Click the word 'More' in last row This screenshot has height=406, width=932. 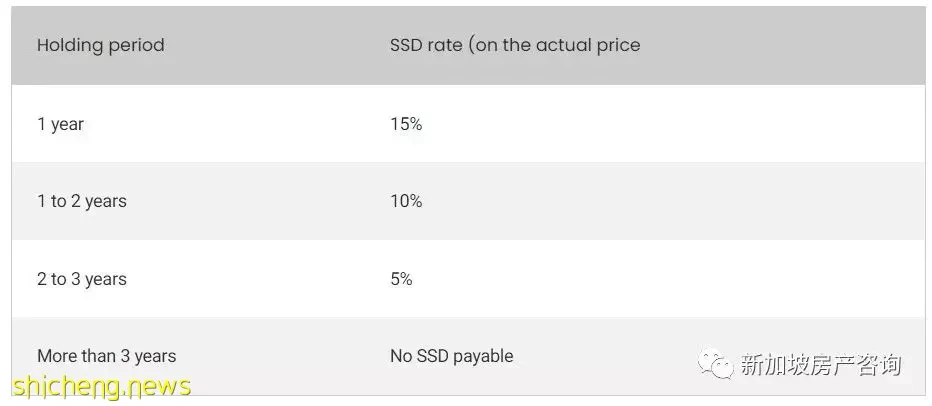point(54,356)
